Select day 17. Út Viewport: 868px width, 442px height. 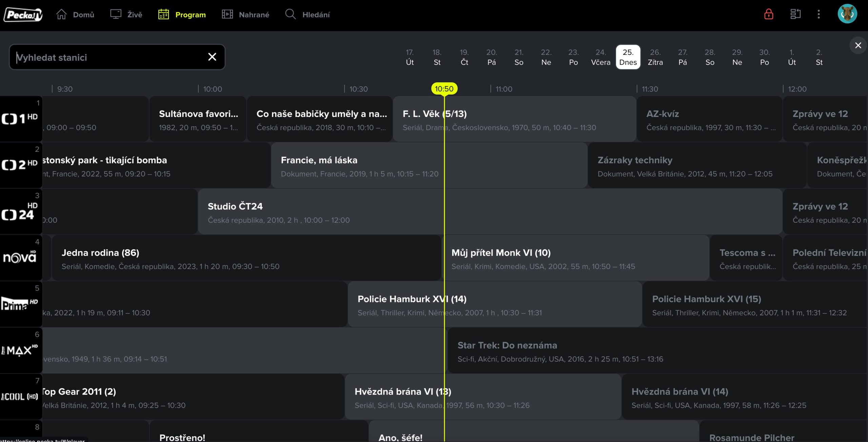tap(410, 57)
